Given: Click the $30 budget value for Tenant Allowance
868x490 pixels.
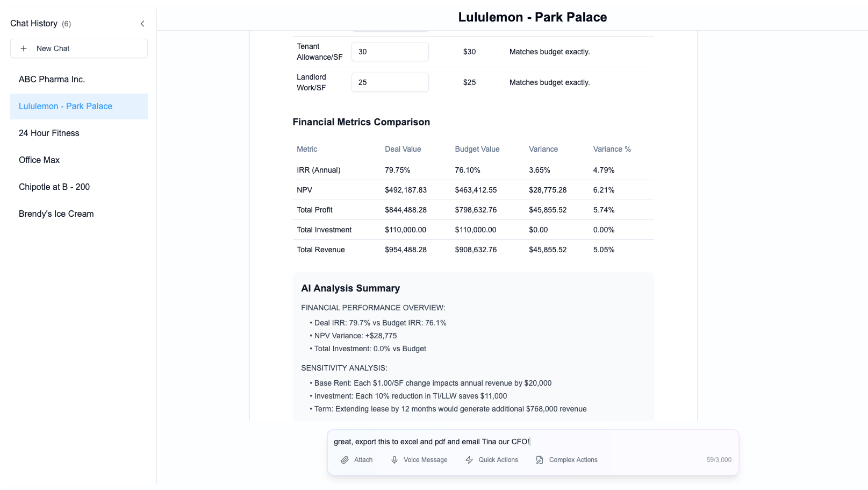Looking at the screenshot, I should [469, 52].
